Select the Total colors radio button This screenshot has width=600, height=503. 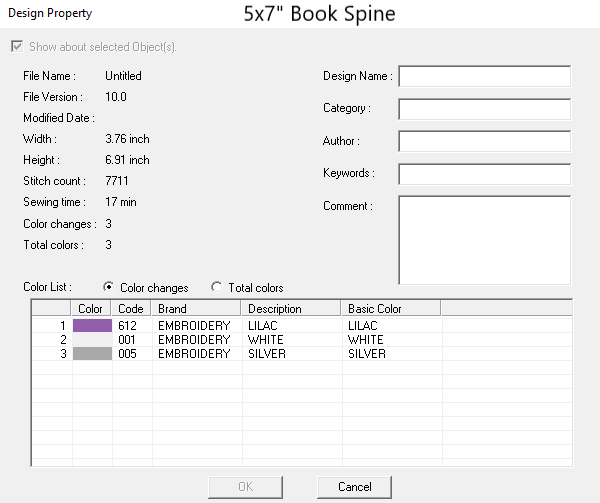(217, 288)
